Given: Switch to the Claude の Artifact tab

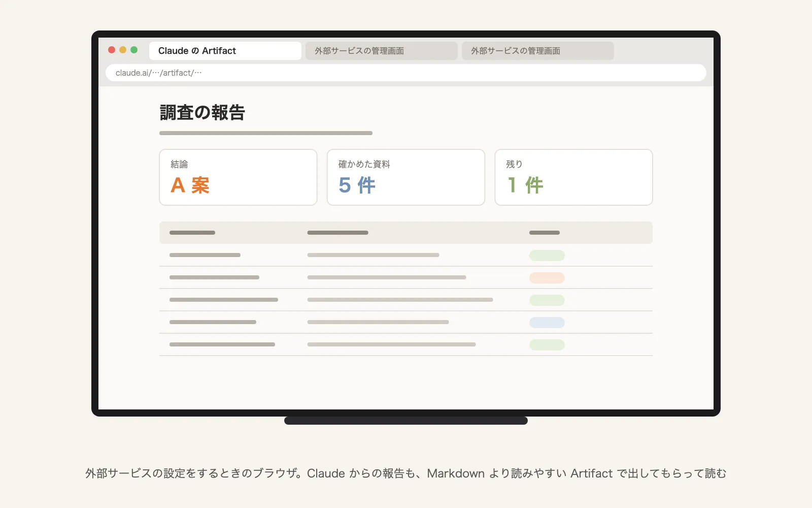Looking at the screenshot, I should coord(225,51).
